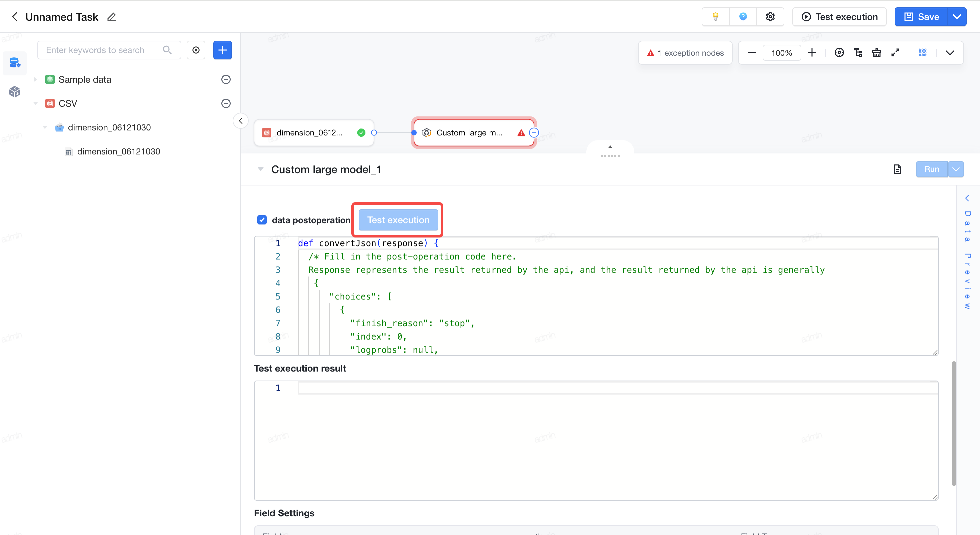Open the Save button dropdown arrow
The width and height of the screenshot is (980, 535).
(x=957, y=17)
